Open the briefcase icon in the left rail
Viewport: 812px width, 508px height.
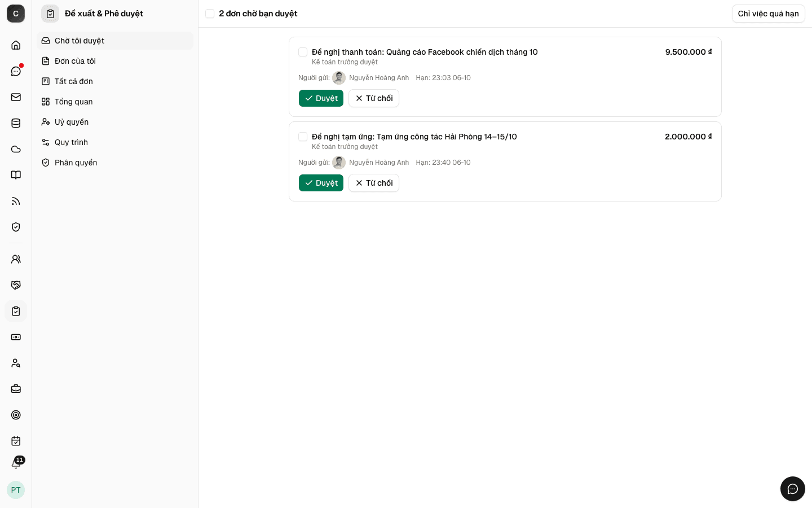[16, 389]
